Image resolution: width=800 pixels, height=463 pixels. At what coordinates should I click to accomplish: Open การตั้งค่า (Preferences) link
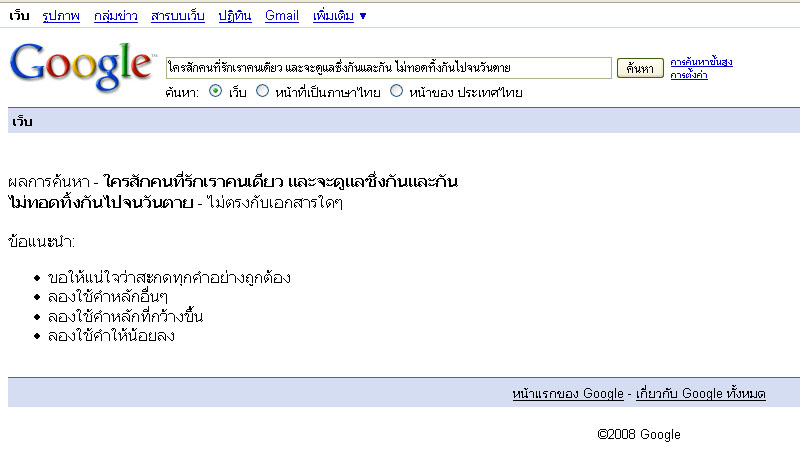click(689, 75)
